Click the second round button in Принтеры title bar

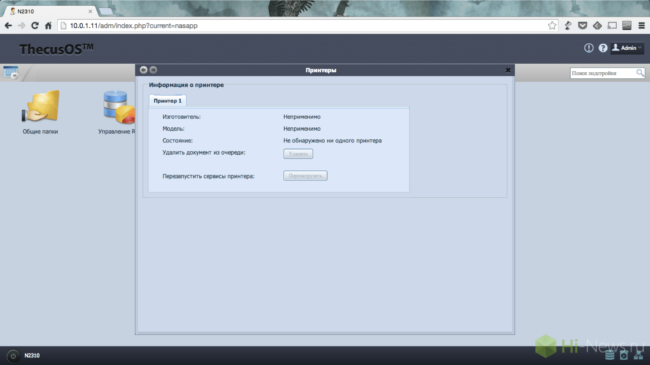pos(153,70)
